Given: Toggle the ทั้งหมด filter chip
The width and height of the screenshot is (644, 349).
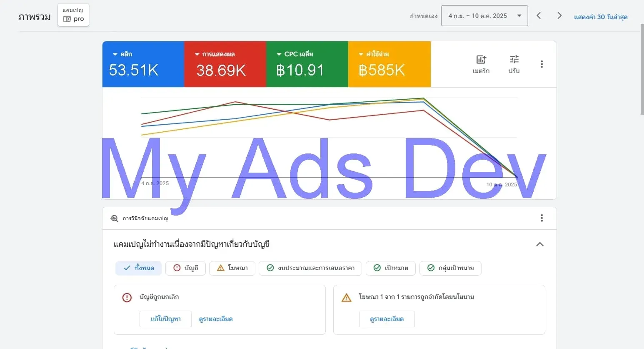Looking at the screenshot, I should (x=138, y=268).
